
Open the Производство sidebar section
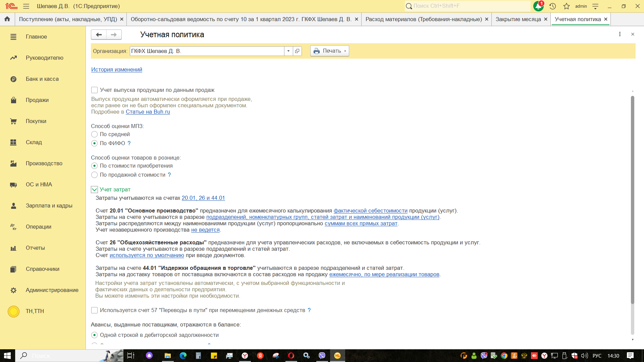pos(44,164)
